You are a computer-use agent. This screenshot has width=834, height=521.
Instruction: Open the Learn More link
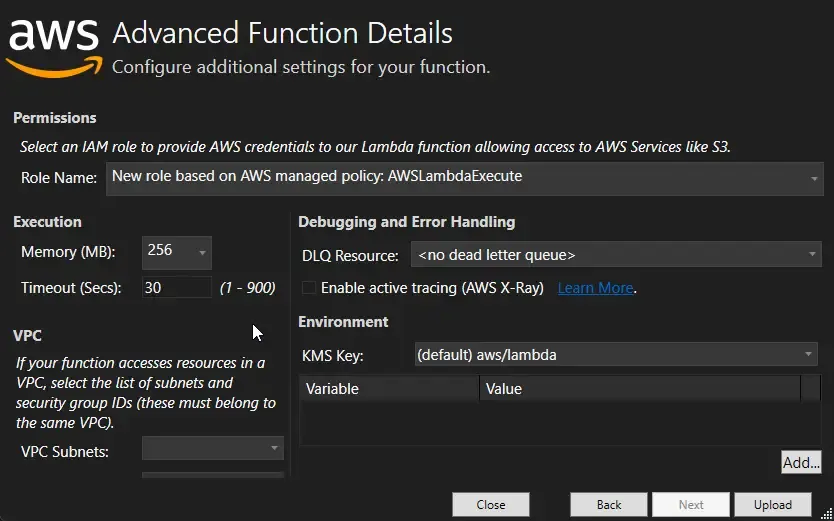[x=595, y=288]
